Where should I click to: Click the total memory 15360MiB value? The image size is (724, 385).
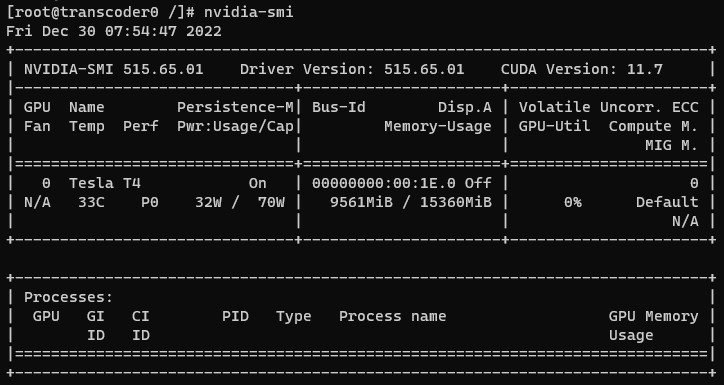456,202
